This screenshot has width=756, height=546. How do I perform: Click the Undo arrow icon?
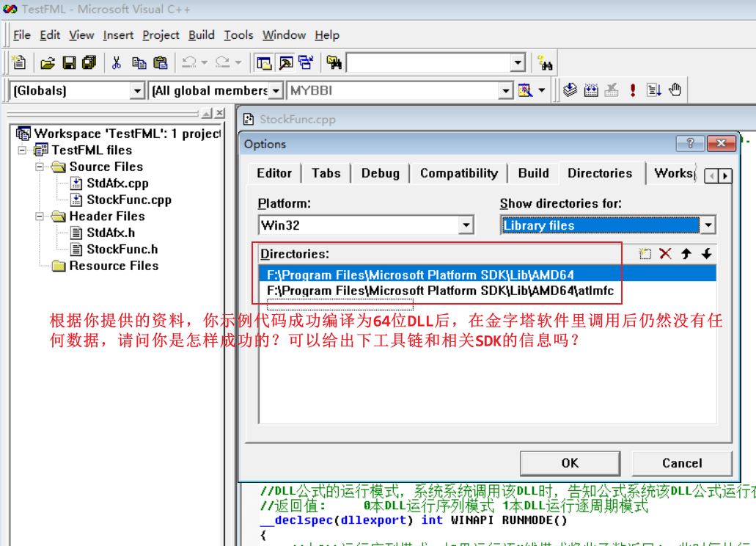pos(189,62)
